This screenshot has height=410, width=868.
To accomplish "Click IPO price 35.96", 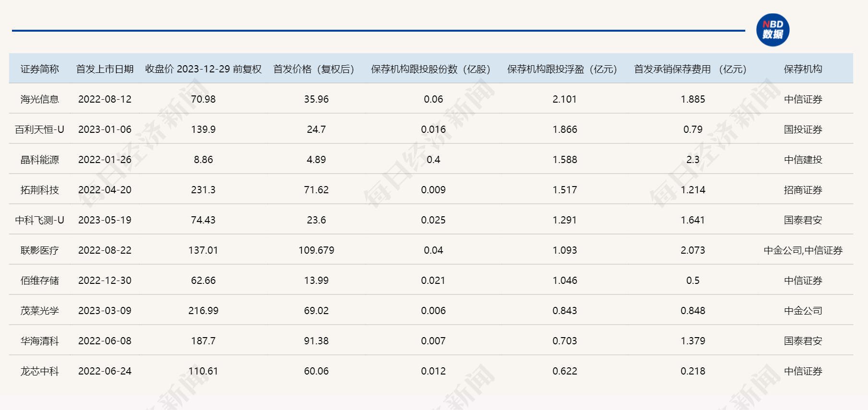I will tap(316, 99).
